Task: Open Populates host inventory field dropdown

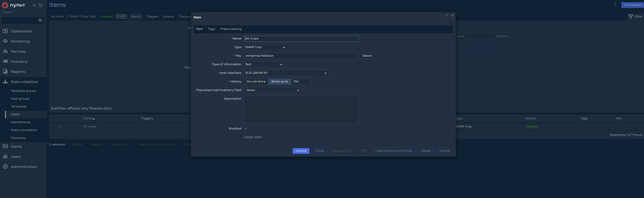Action: (x=272, y=90)
